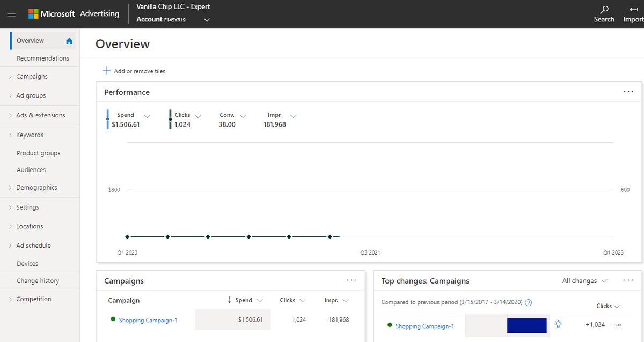Click the blue Spend series indicator
This screenshot has height=342, width=644.
108,119
